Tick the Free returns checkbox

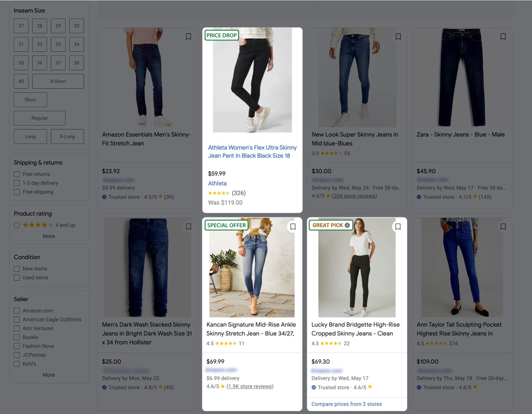(x=16, y=174)
